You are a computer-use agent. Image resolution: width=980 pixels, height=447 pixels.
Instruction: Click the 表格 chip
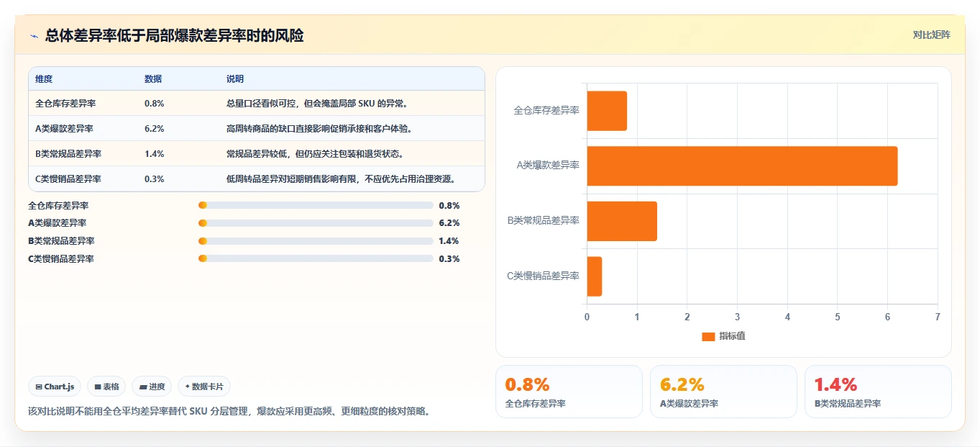pyautogui.click(x=106, y=387)
